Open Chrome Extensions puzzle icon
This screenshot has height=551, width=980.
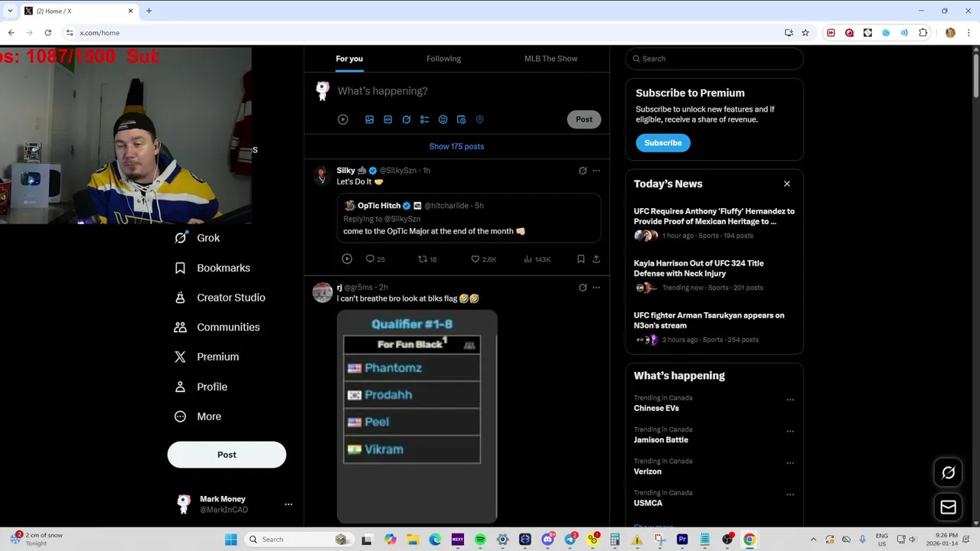pos(923,33)
